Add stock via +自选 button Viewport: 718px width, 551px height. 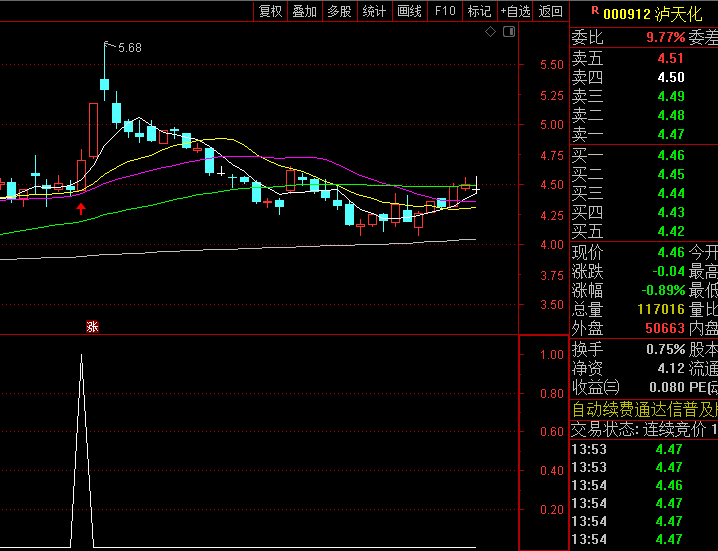(x=515, y=12)
